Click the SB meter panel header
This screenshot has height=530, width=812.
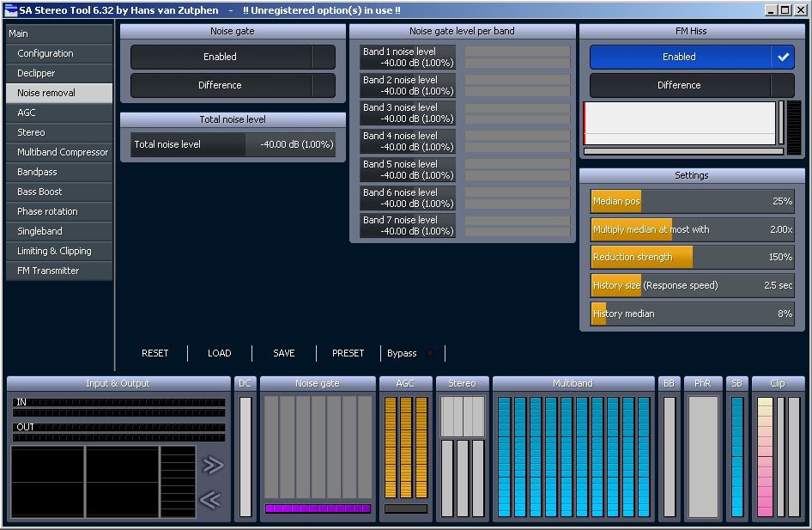(x=736, y=383)
